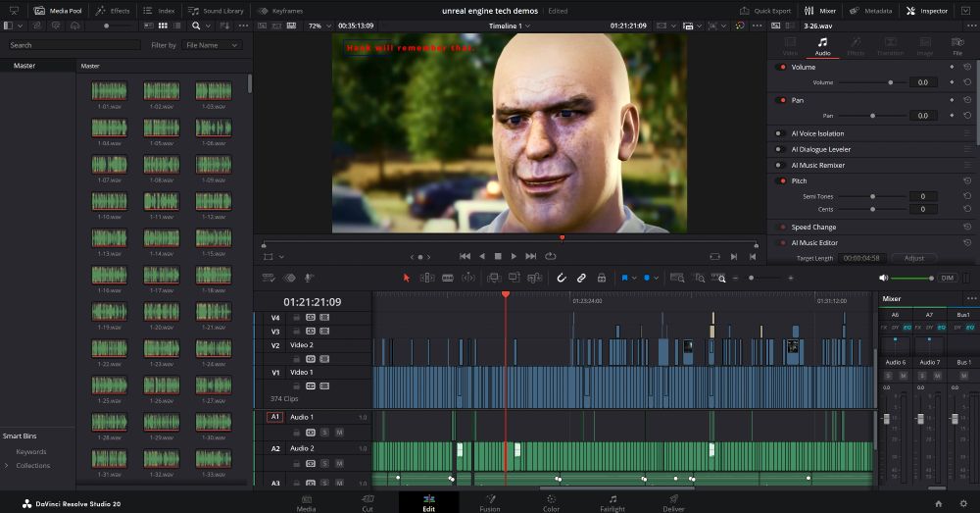Open the Effects panel button
The height and width of the screenshot is (513, 980).
coord(113,11)
